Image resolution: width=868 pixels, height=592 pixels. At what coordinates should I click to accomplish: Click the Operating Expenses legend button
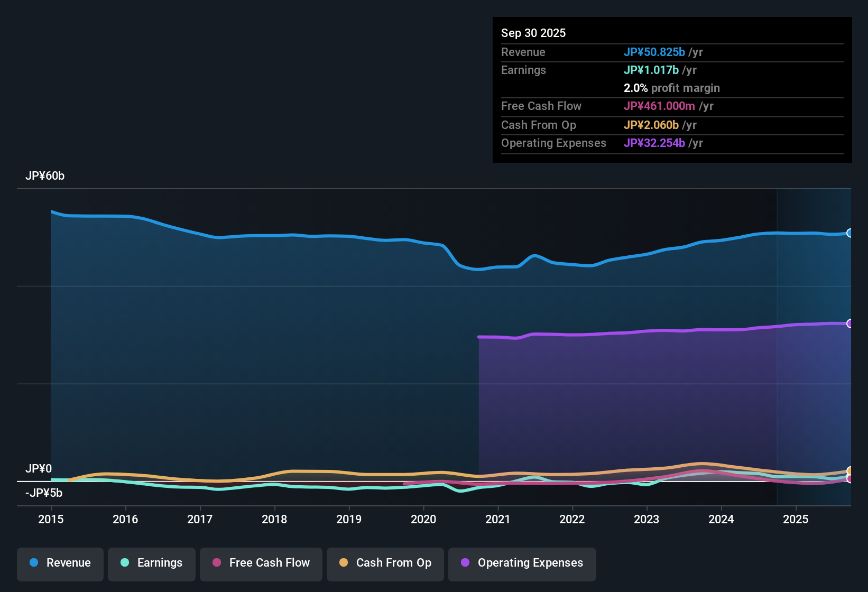click(522, 563)
